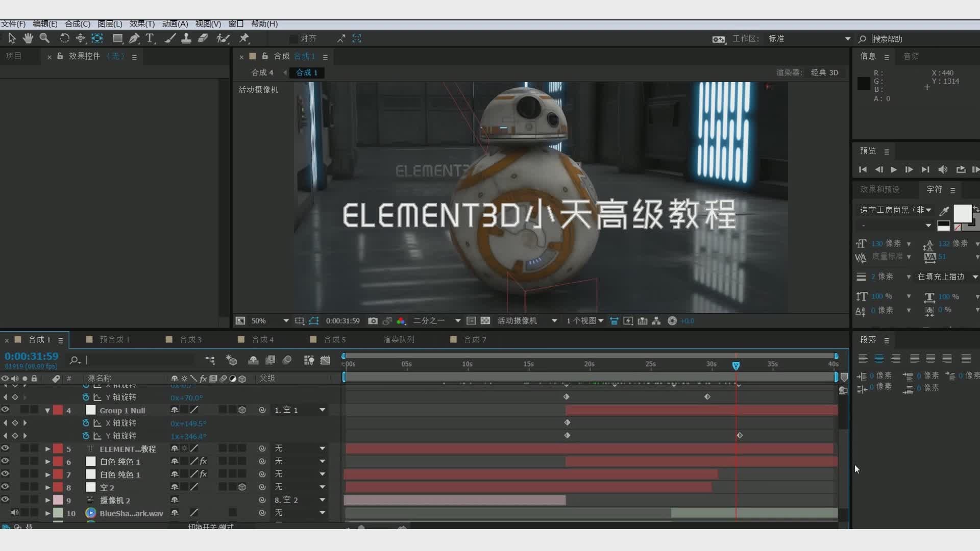Screen dimensions: 980x551
Task: Click left-align paragraph icon
Action: 863,359
